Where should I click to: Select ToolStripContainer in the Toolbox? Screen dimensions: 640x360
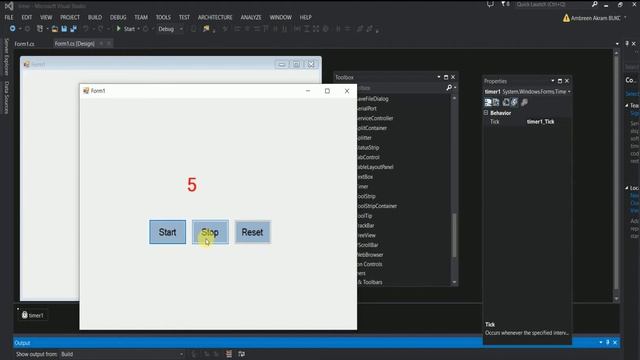(x=377, y=206)
